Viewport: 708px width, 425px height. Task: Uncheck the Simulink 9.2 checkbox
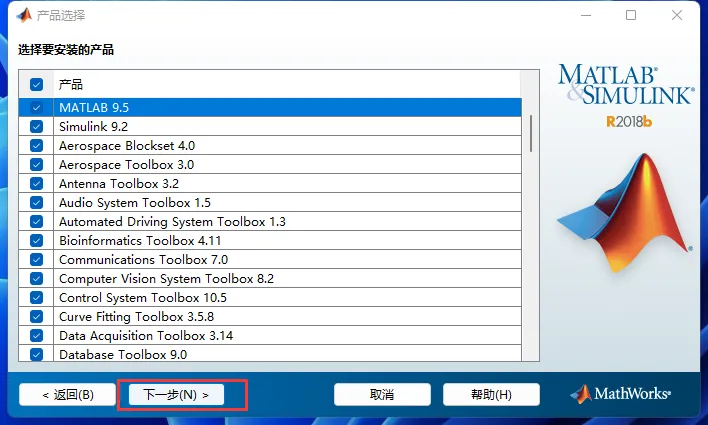point(36,126)
